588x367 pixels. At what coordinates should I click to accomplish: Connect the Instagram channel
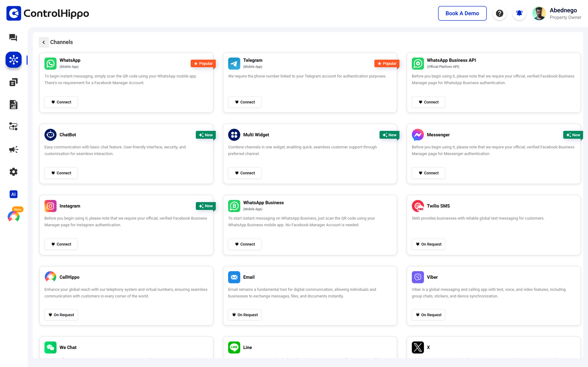pos(61,244)
